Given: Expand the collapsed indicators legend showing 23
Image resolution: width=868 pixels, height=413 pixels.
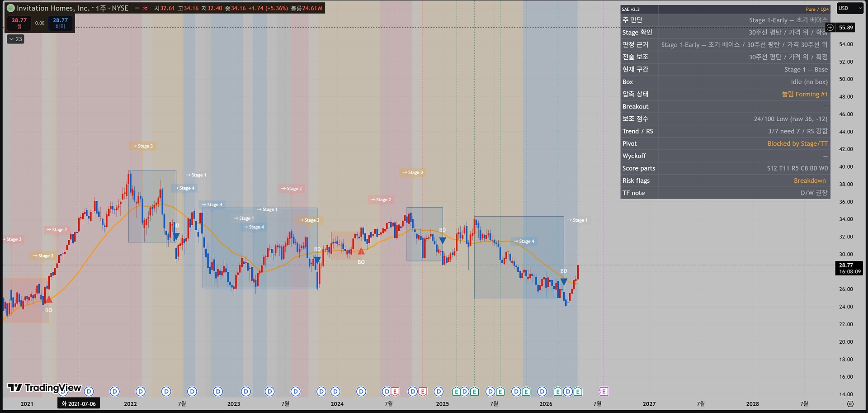Looking at the screenshot, I should tap(15, 39).
